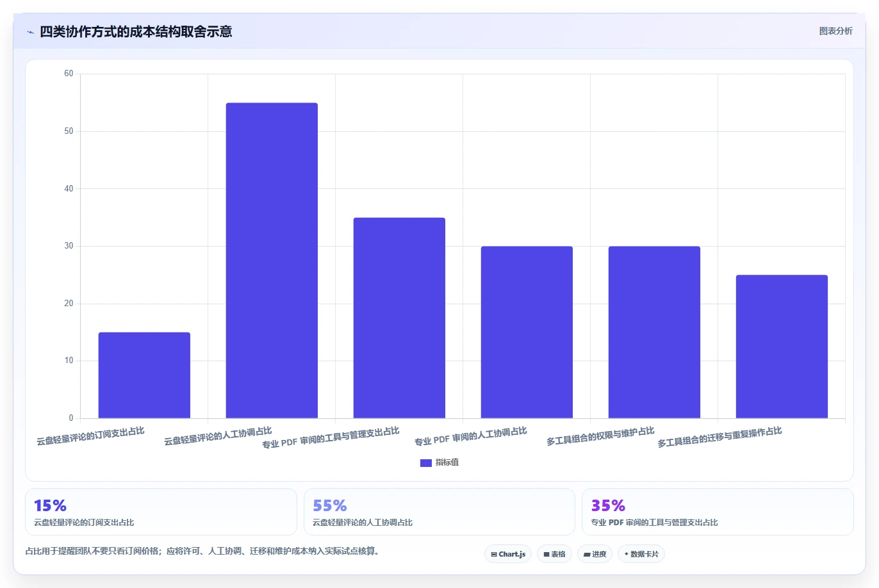
Task: Click the title 四类协作方式的成本结构取舍示意
Action: pos(136,31)
